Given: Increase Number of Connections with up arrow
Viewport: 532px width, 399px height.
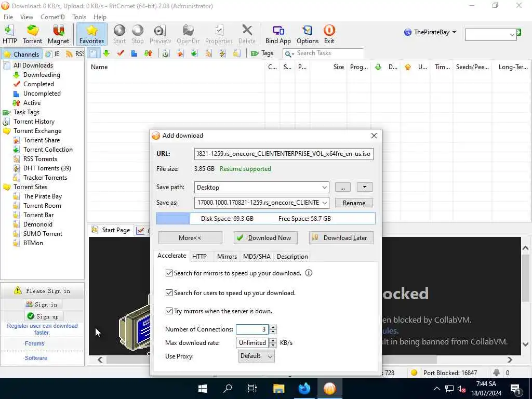Looking at the screenshot, I should (273, 327).
